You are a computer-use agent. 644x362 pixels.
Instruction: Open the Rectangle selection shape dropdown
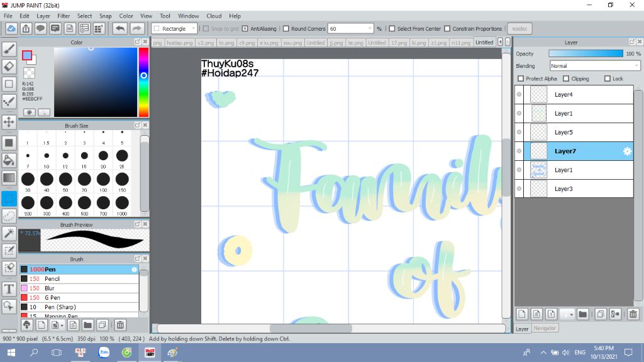[175, 29]
